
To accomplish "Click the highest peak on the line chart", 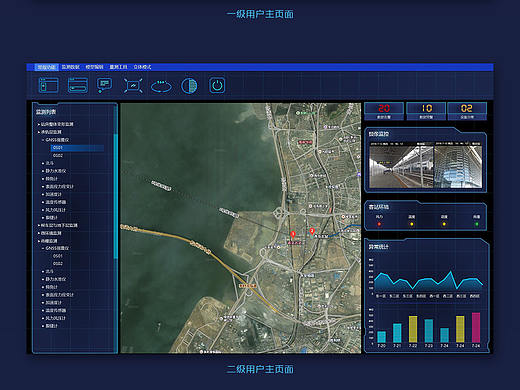I will [x=451, y=272].
